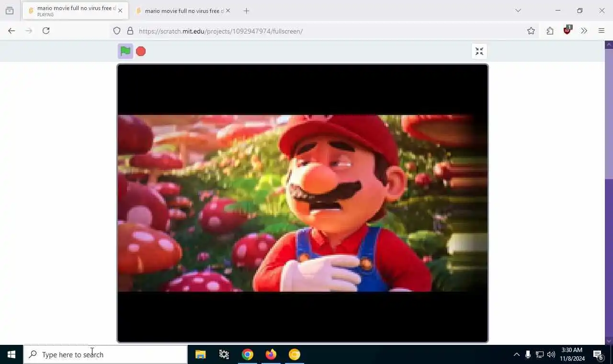Open Google Chrome from the taskbar

(x=247, y=354)
